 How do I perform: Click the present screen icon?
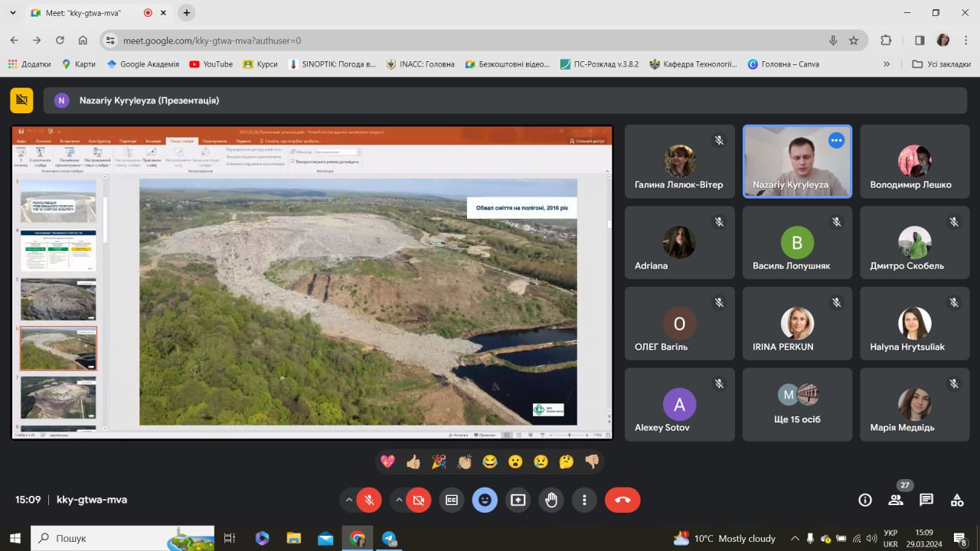(518, 500)
